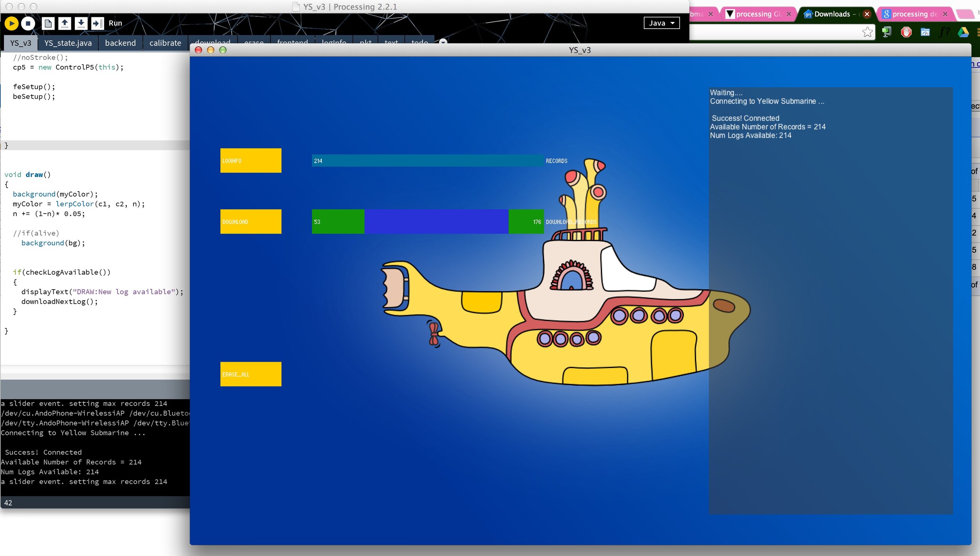Open the text editor tab
The height and width of the screenshot is (556, 980).
[391, 40]
